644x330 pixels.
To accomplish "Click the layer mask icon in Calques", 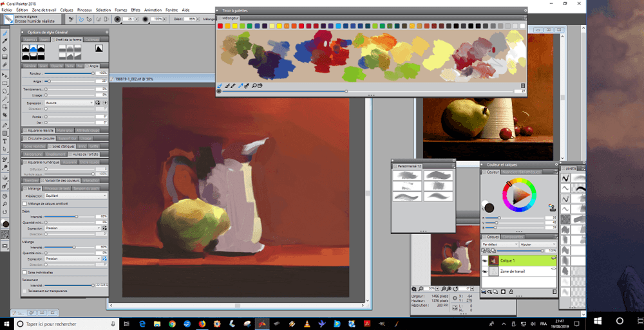I will point(503,292).
